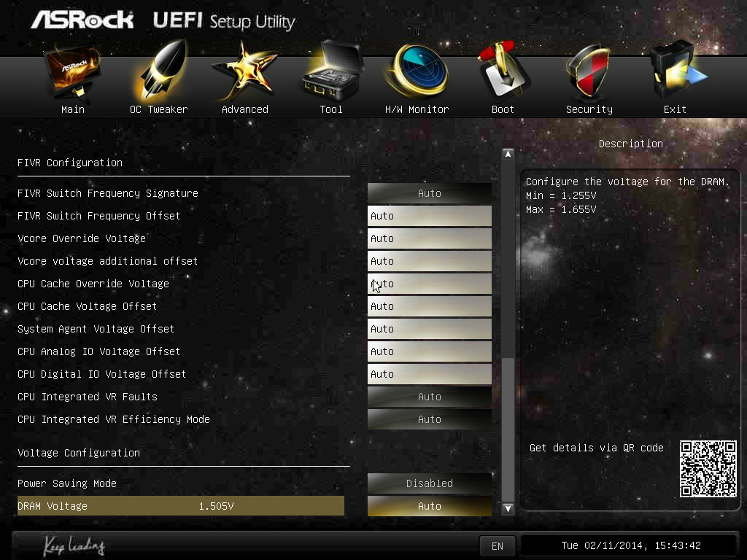Open the Advanced star icon

244,73
